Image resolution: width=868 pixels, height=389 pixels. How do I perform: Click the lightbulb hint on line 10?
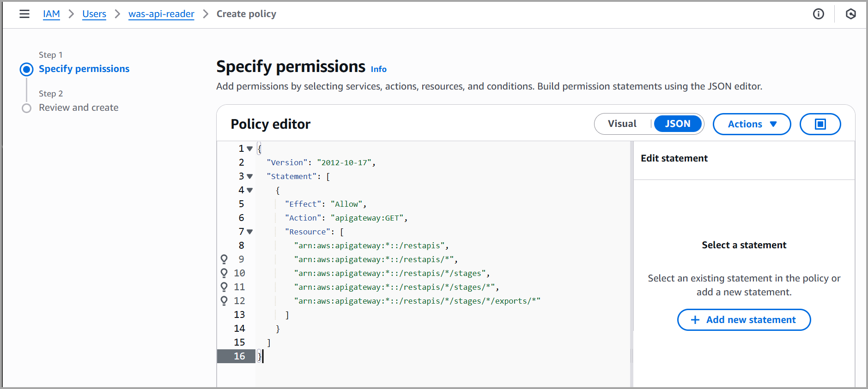[x=224, y=273]
